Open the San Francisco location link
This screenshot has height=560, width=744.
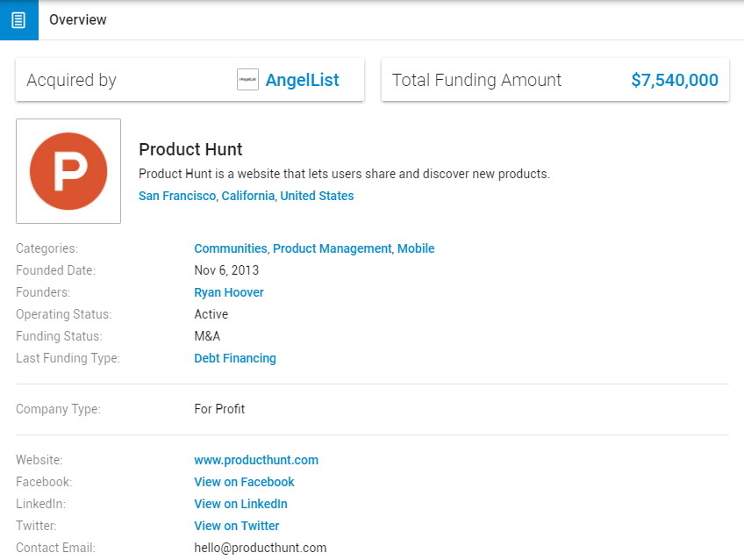176,196
